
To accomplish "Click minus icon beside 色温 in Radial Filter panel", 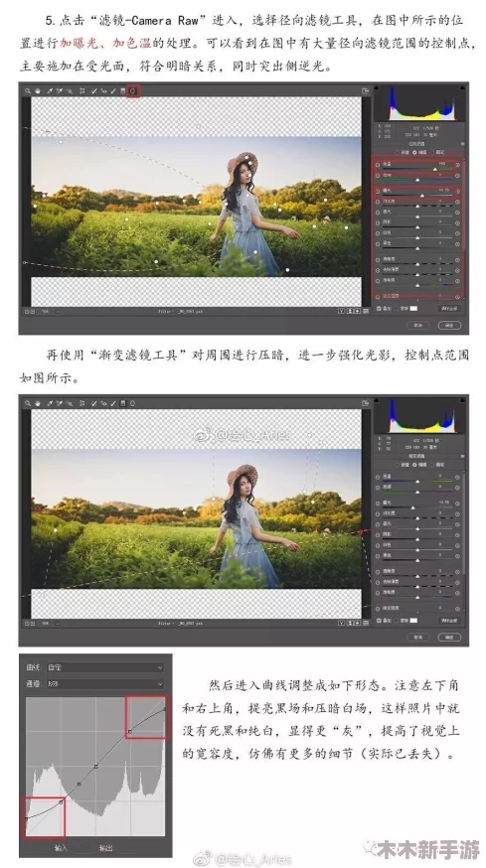I will [x=378, y=165].
